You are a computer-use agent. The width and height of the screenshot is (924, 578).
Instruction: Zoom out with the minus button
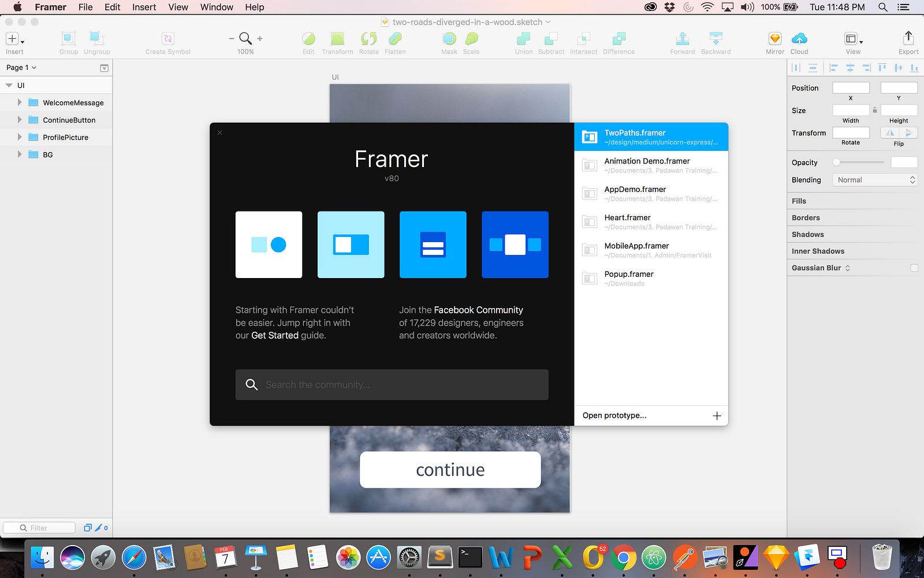(232, 39)
